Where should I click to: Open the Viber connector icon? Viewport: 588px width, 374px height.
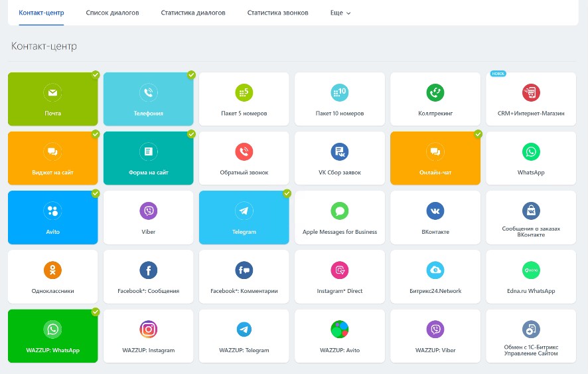[148, 211]
